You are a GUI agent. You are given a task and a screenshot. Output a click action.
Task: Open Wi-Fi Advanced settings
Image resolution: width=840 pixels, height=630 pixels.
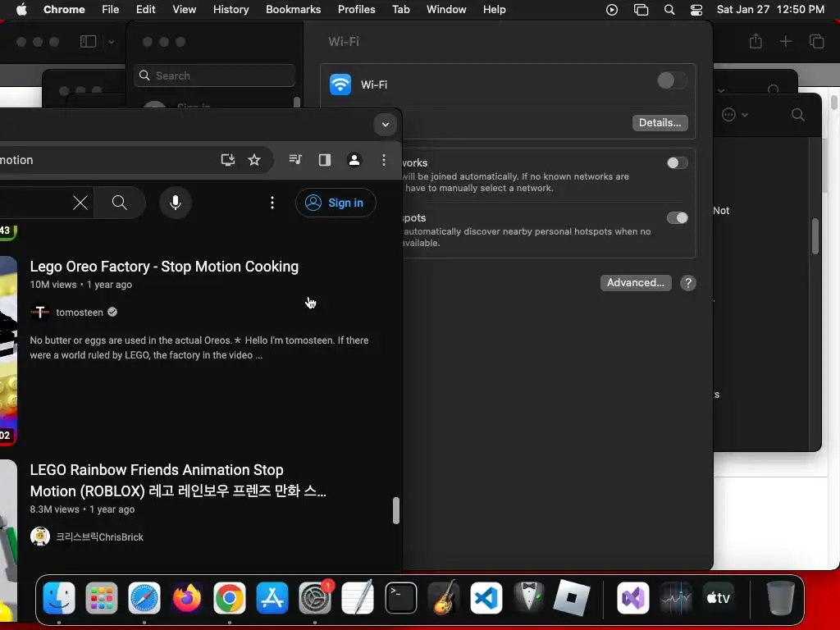(x=636, y=283)
